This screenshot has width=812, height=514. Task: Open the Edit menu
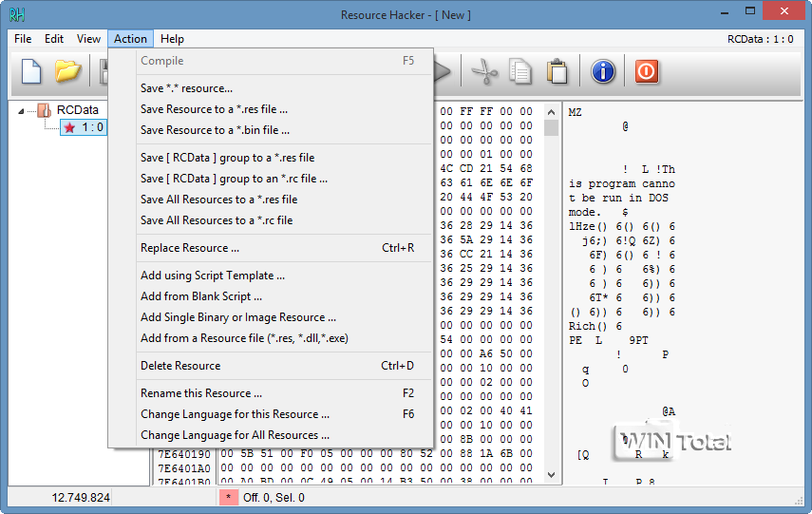tap(54, 39)
